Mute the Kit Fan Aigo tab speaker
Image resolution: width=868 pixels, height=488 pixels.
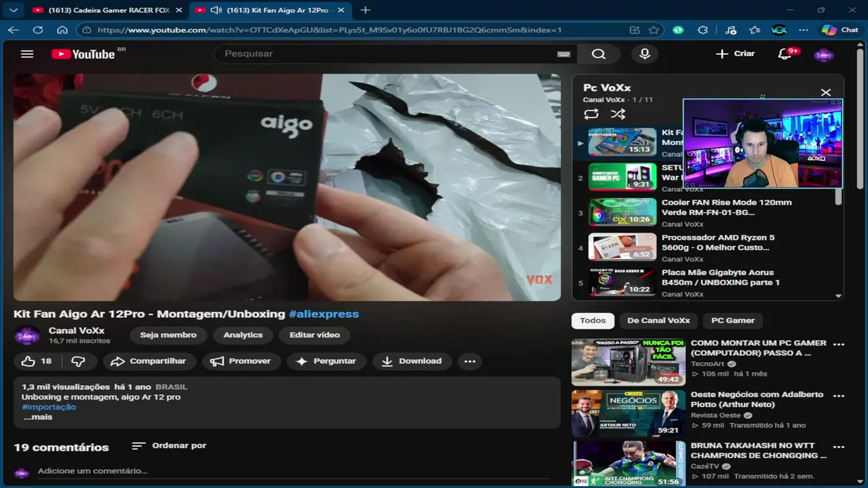tap(216, 10)
